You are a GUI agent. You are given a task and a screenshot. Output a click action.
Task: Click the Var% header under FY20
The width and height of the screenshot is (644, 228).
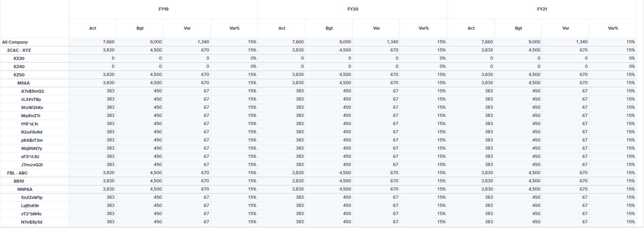coord(424,28)
